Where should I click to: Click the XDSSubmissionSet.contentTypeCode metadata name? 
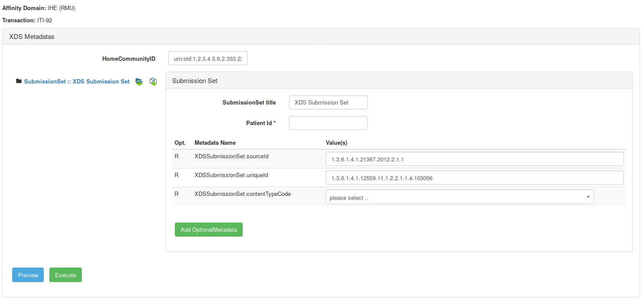point(243,194)
